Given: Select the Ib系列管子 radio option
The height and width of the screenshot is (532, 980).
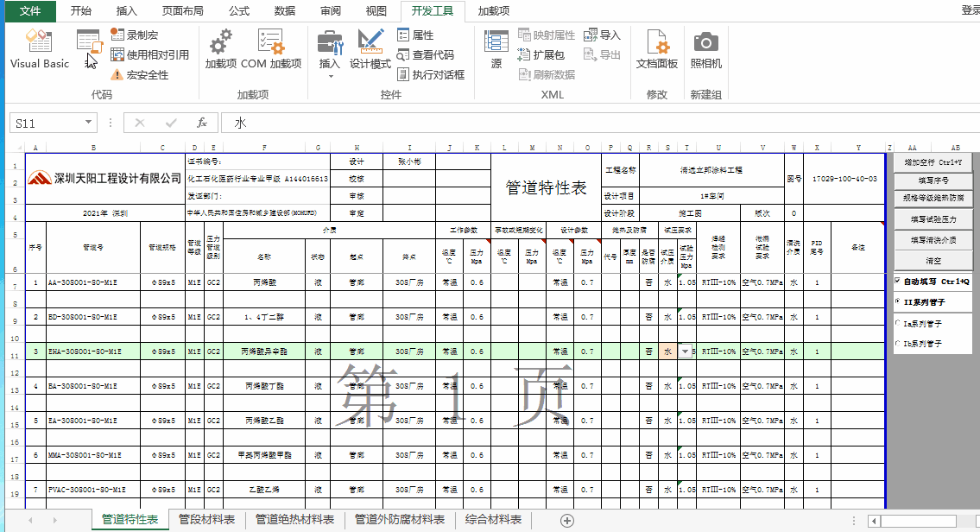Looking at the screenshot, I should coord(898,343).
